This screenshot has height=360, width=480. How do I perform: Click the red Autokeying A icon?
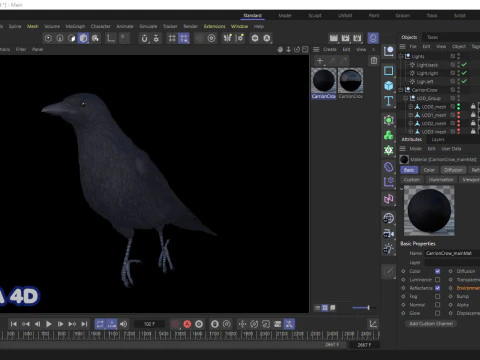187,324
